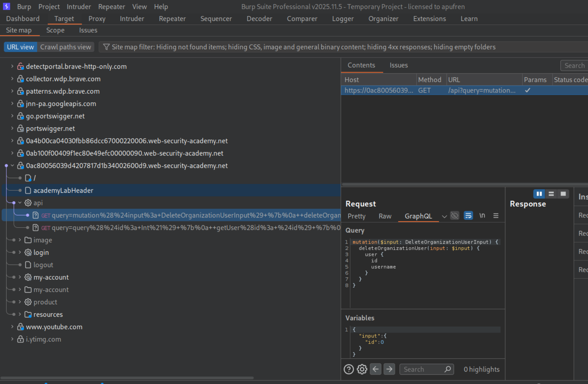Click the hidden-eye icon in Request toolbar
Viewport: 588px width, 384px height.
tap(454, 216)
